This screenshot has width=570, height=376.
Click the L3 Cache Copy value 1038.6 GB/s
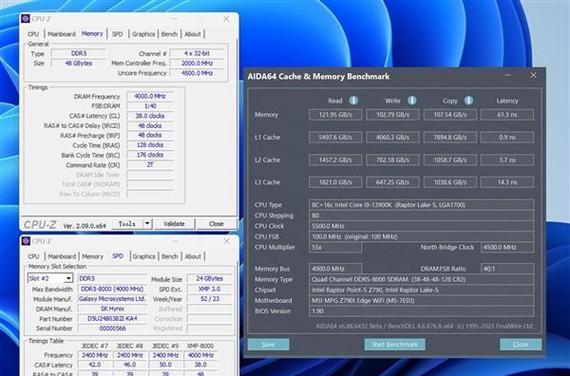pyautogui.click(x=450, y=182)
